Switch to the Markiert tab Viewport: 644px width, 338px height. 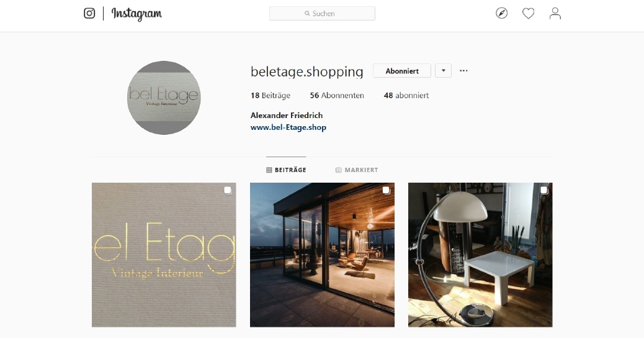[357, 170]
